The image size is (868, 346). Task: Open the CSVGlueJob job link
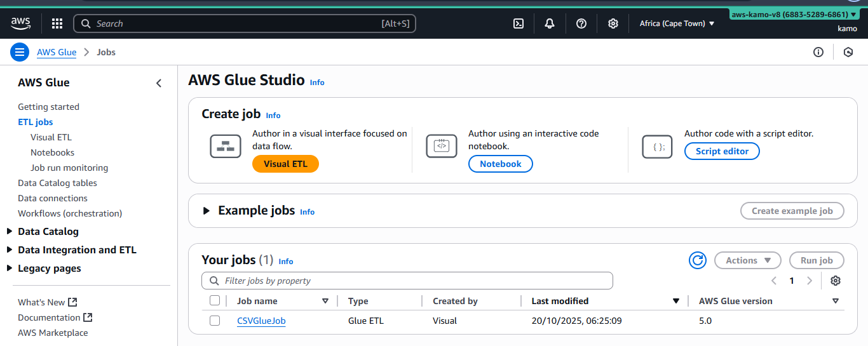pos(261,321)
